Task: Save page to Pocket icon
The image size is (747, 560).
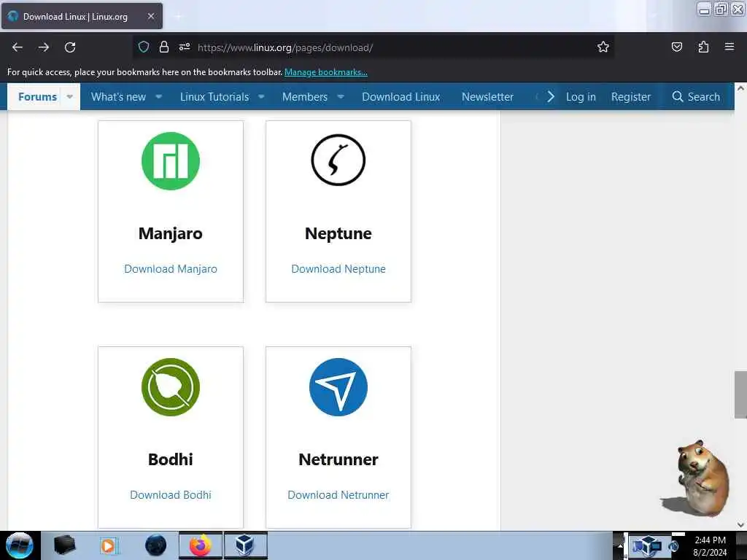Action: pos(676,47)
